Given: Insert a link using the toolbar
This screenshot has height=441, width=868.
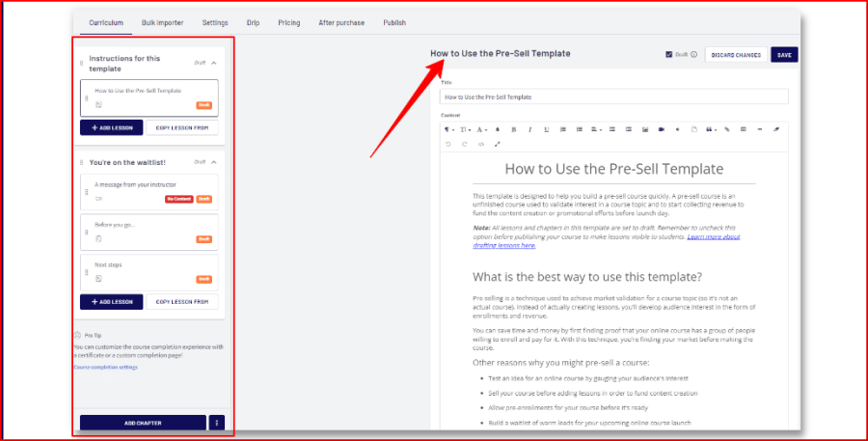Looking at the screenshot, I should pos(727,129).
